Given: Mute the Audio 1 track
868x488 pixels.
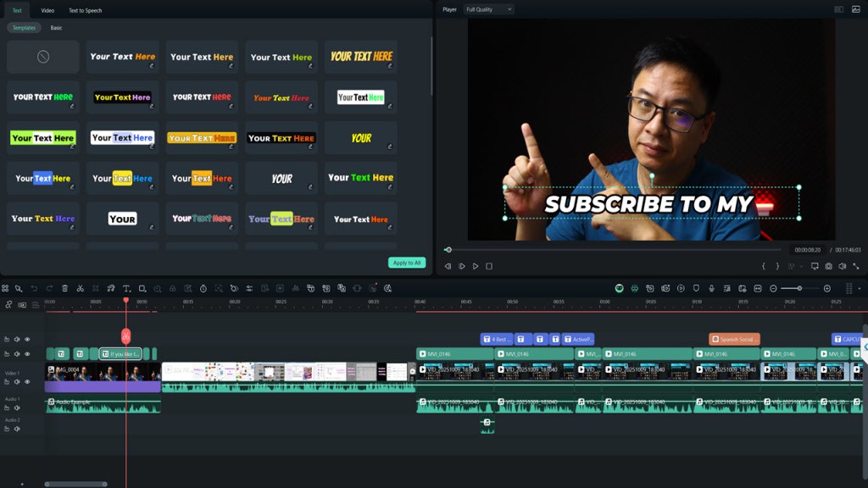Looking at the screenshot, I should coord(17,409).
